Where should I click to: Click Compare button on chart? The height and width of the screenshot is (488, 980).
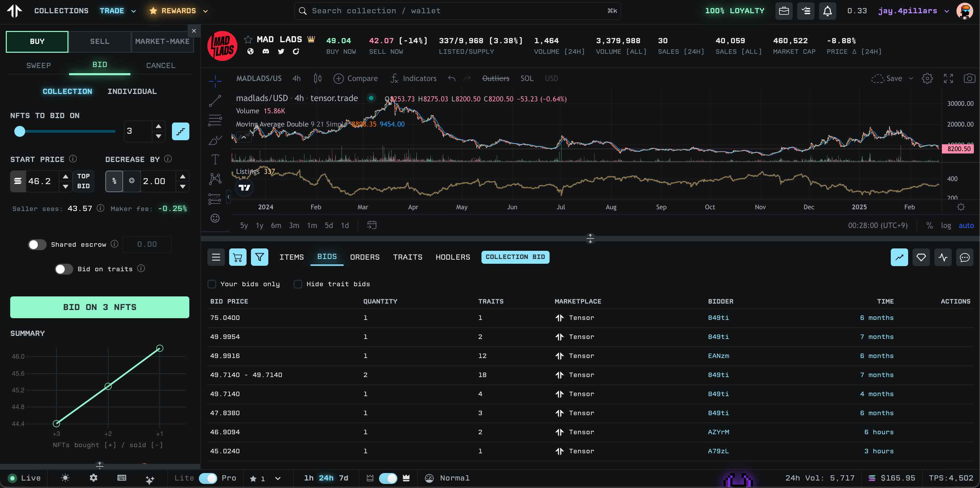pyautogui.click(x=356, y=78)
